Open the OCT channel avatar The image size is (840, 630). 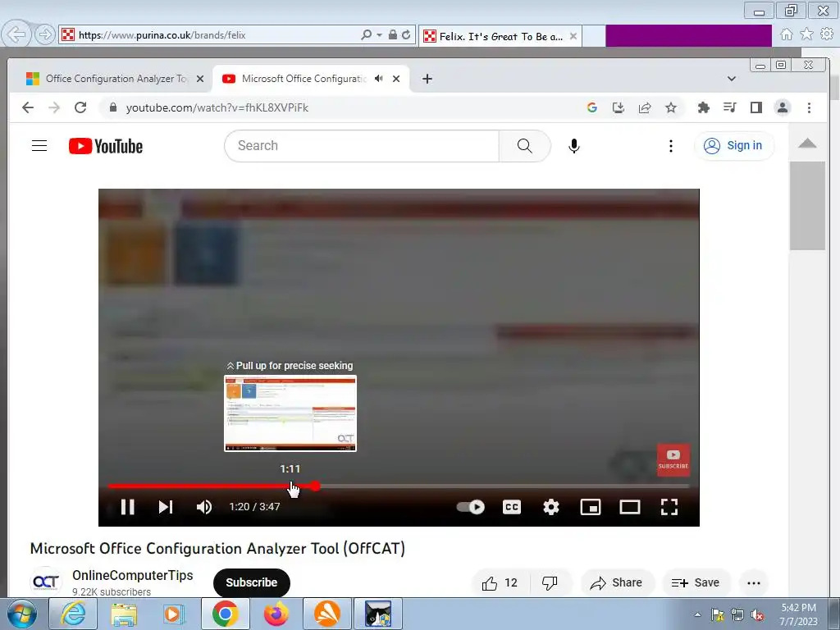[x=46, y=582]
